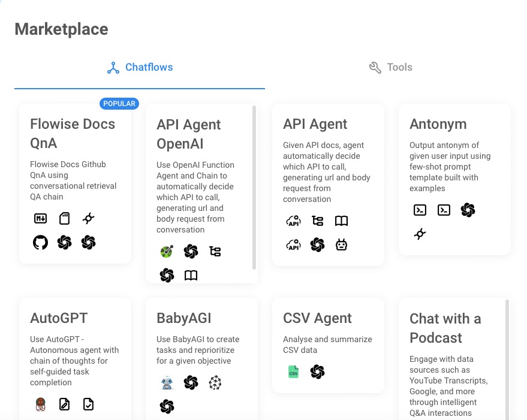Image resolution: width=527 pixels, height=420 pixels.
Task: Click the tree icon on API Agent OpenAI card
Action: coord(215,251)
